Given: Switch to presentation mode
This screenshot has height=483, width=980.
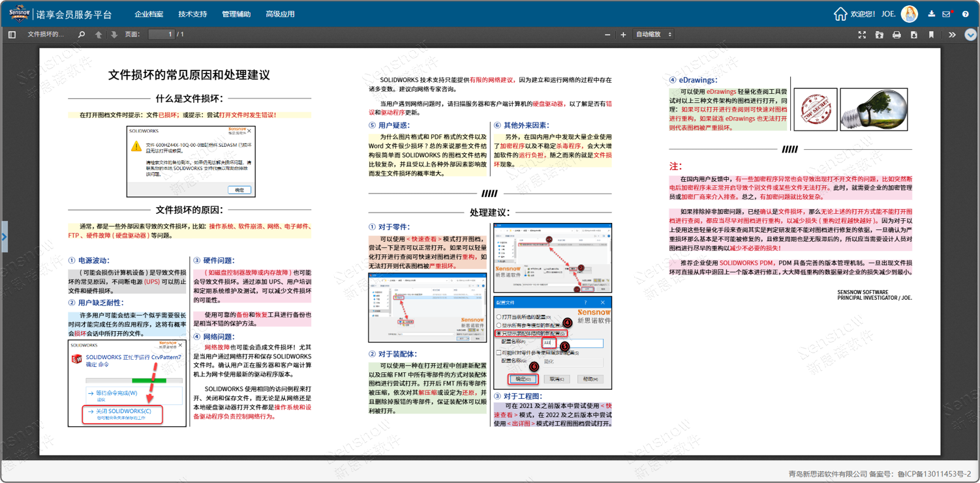Looking at the screenshot, I should point(862,35).
